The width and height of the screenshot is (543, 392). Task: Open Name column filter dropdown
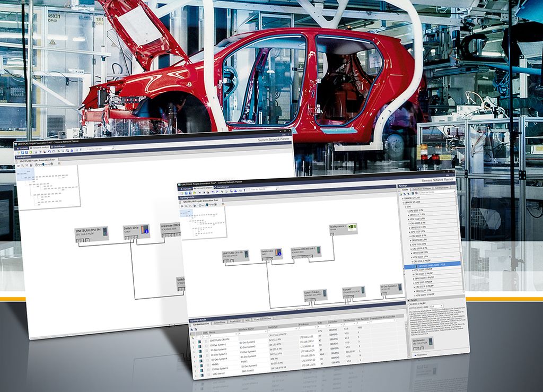[236, 334]
